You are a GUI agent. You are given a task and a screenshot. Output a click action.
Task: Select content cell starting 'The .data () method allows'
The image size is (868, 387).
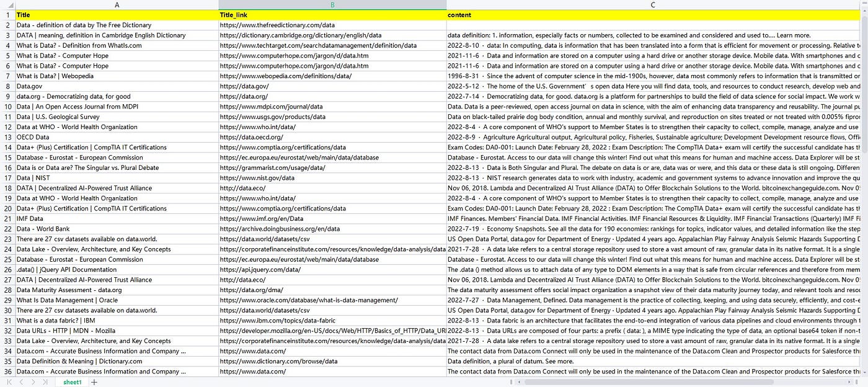(654, 270)
